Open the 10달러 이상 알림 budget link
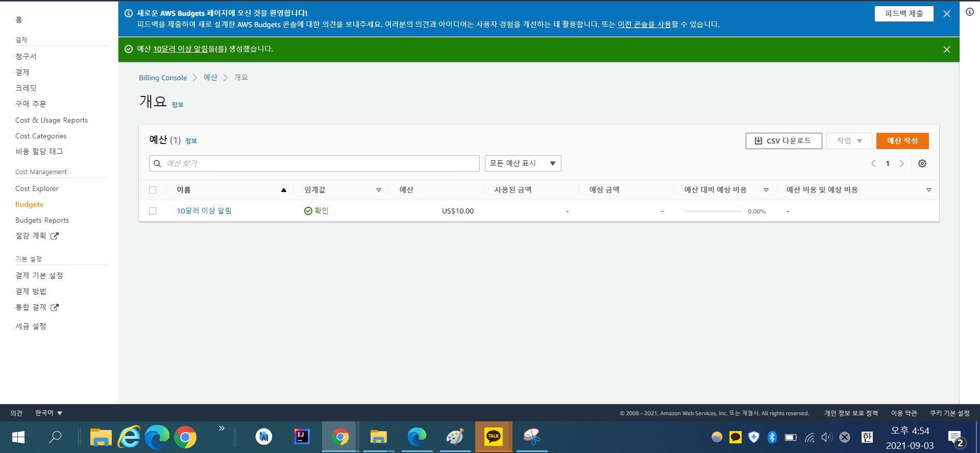980x453 pixels. pyautogui.click(x=204, y=211)
